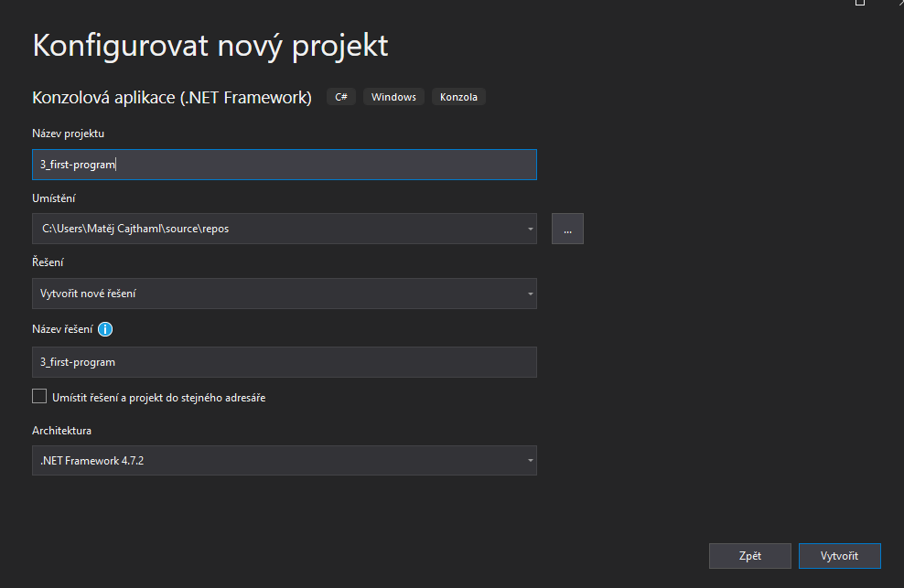Click the Windows platform tag

393,97
